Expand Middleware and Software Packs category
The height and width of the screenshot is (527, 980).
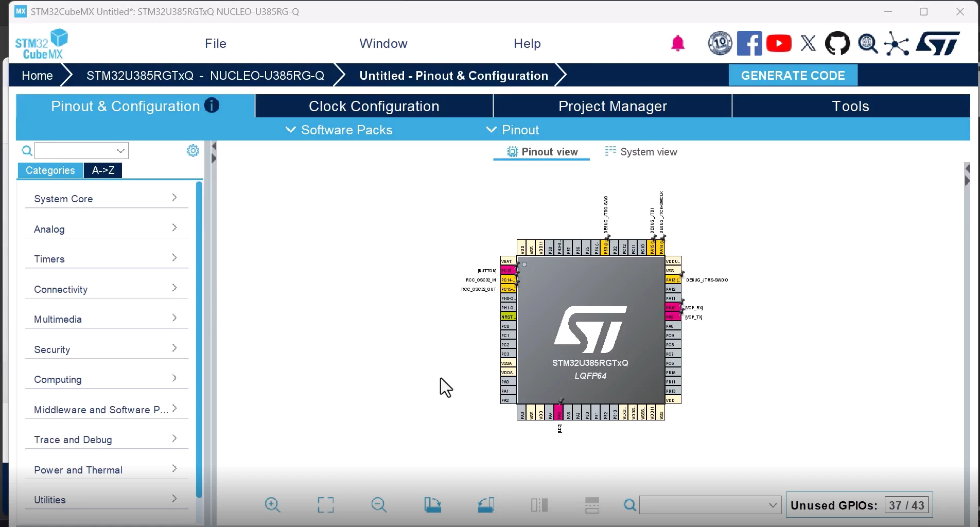point(107,410)
